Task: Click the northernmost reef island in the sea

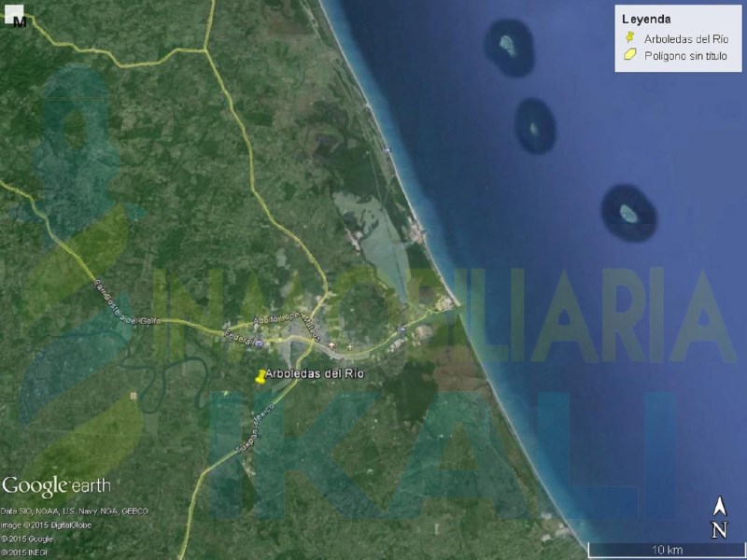Action: pyautogui.click(x=508, y=43)
